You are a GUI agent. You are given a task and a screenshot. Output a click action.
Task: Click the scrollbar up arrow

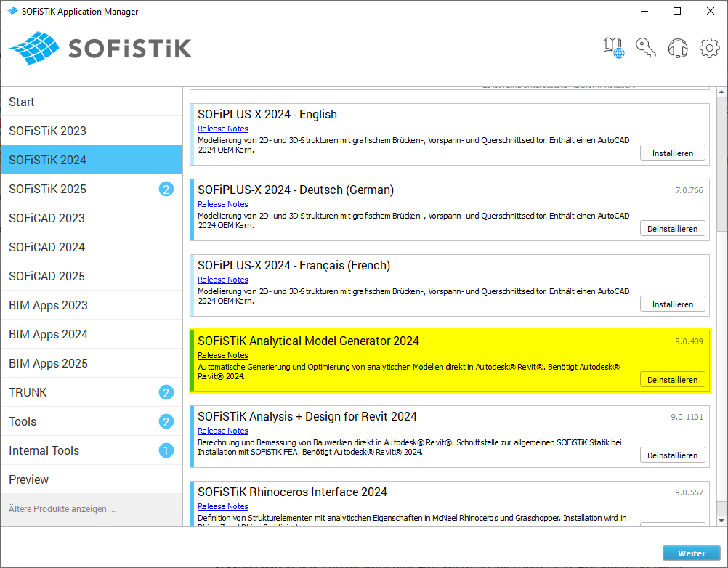[721, 92]
